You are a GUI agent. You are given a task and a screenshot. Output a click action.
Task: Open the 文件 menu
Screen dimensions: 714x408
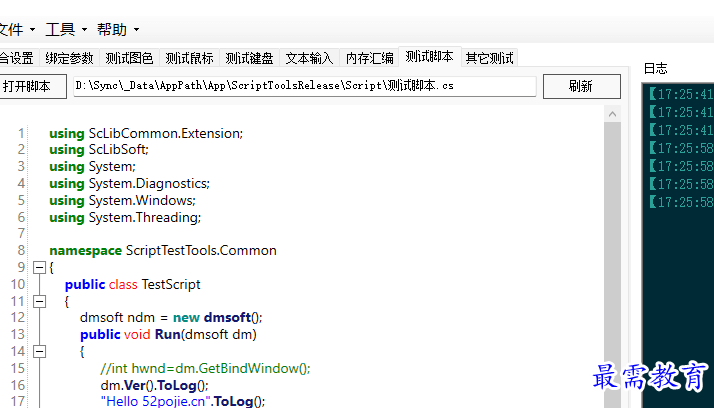coord(17,30)
